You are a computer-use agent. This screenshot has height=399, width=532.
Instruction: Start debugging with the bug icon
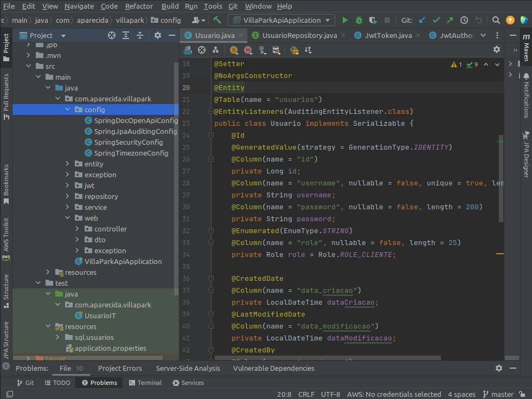[359, 20]
